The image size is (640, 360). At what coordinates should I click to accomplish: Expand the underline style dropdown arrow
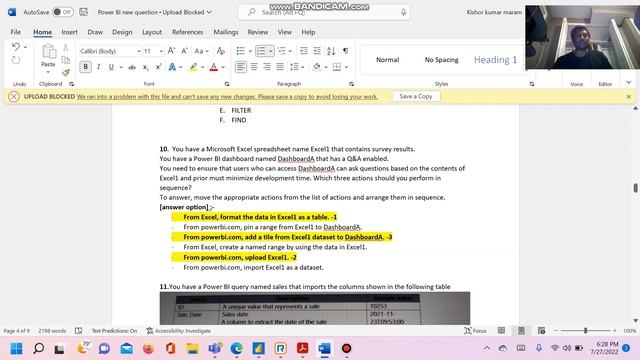pos(121,67)
